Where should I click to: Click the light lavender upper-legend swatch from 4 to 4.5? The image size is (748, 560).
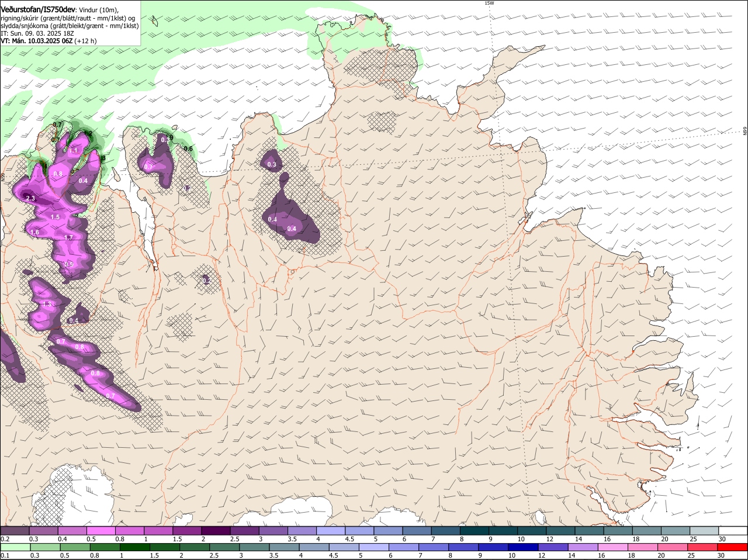click(x=331, y=530)
